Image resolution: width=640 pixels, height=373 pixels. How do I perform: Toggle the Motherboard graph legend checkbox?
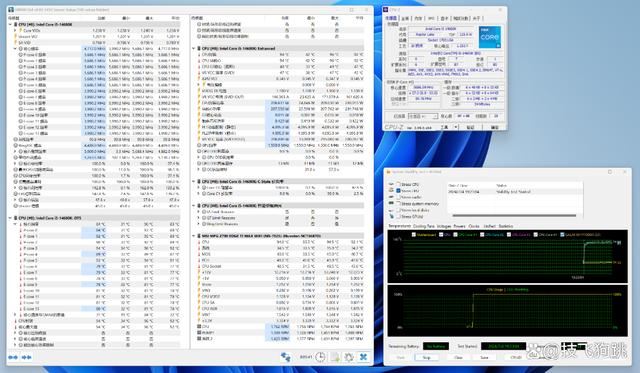tap(414, 235)
